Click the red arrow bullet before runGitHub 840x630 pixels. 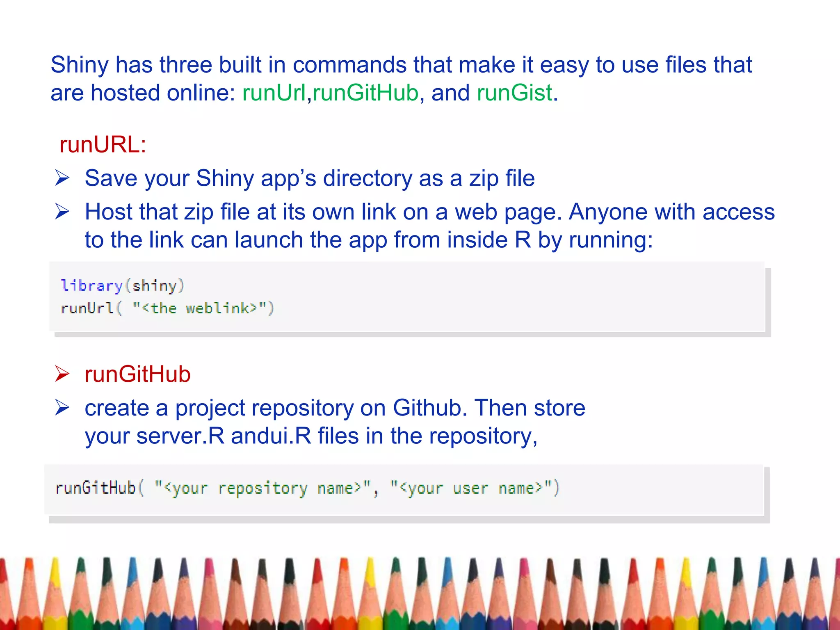[62, 374]
